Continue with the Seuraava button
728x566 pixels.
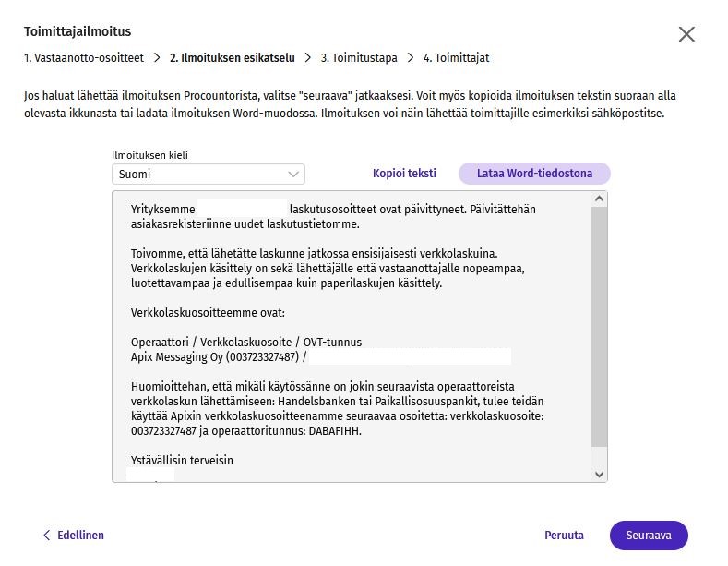tap(649, 536)
